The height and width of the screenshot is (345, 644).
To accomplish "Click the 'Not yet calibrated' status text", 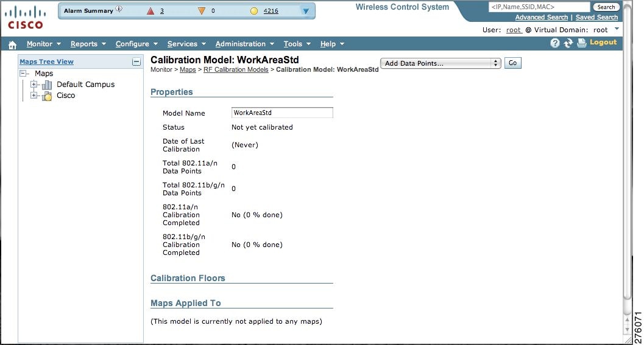I will 262,128.
